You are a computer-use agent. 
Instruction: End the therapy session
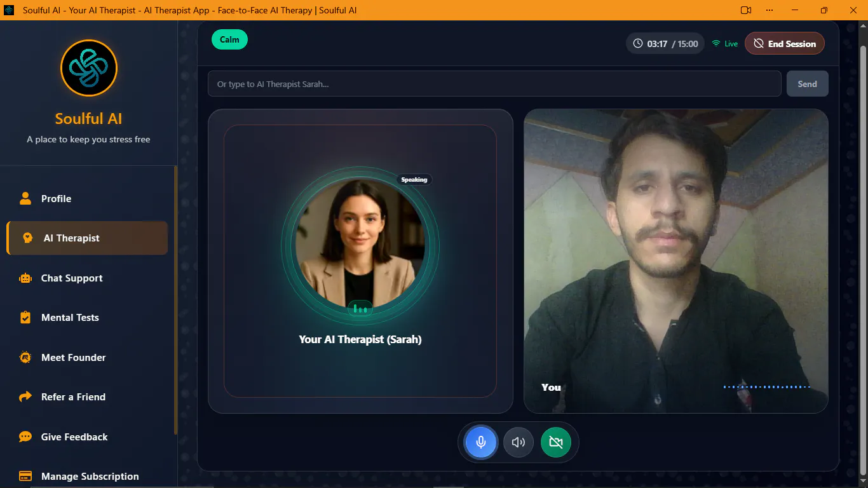[785, 44]
